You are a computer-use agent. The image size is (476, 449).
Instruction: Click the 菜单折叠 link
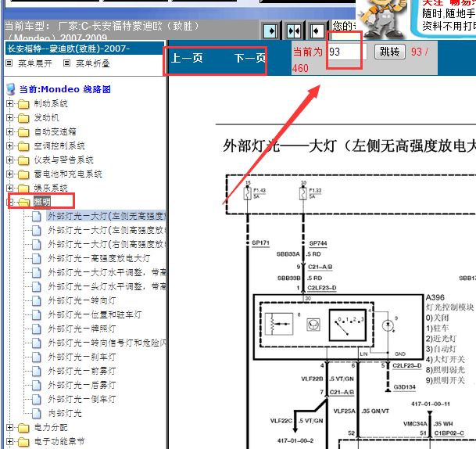click(x=92, y=63)
